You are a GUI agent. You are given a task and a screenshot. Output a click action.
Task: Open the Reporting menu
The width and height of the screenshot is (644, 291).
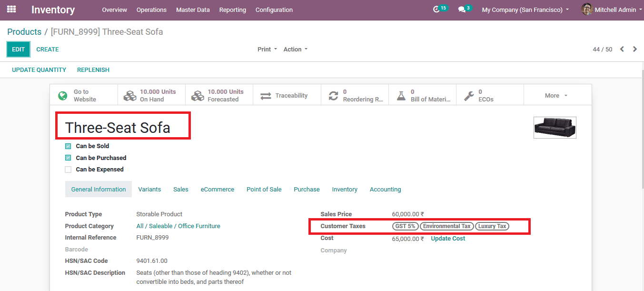coord(233,10)
